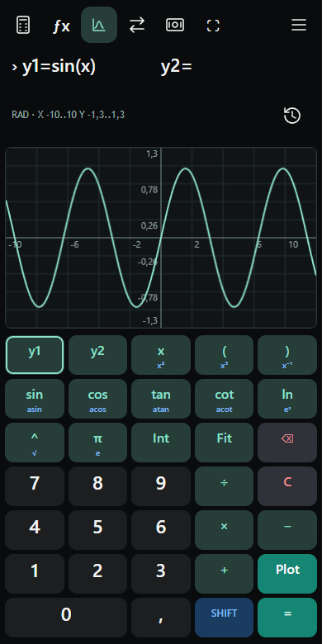Image resolution: width=322 pixels, height=644 pixels.
Task: Insert the cot function
Action: click(225, 399)
